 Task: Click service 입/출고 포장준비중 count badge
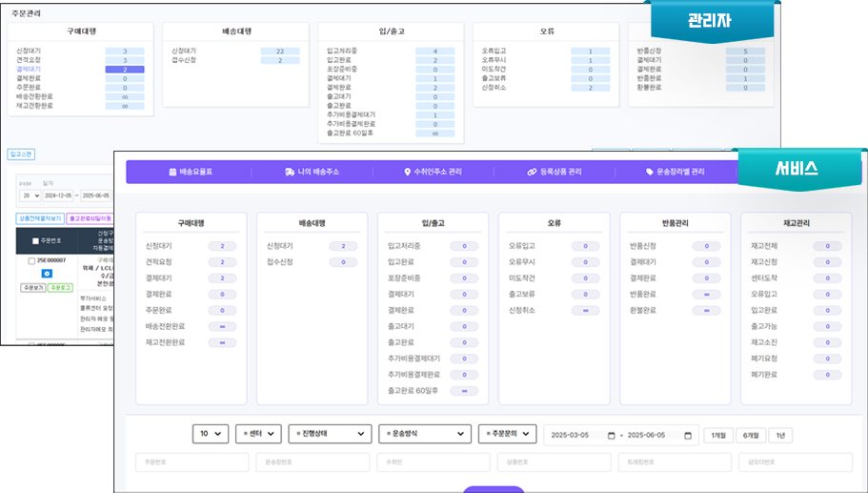pyautogui.click(x=464, y=278)
